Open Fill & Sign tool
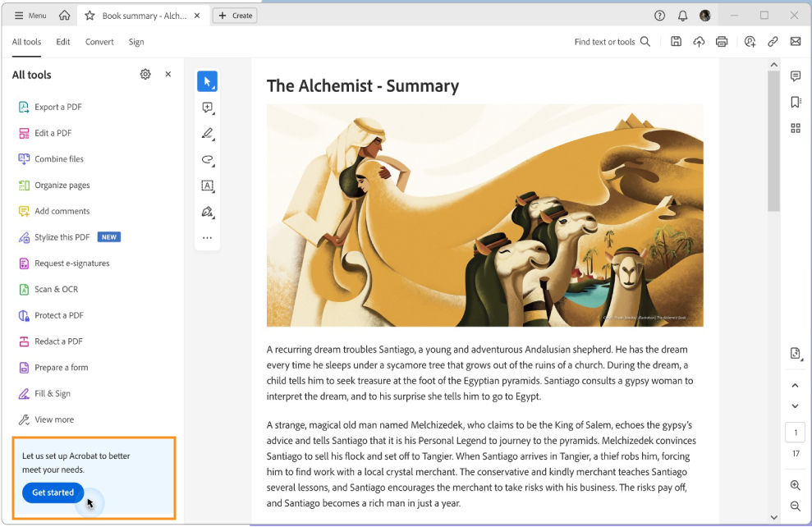 pos(44,393)
